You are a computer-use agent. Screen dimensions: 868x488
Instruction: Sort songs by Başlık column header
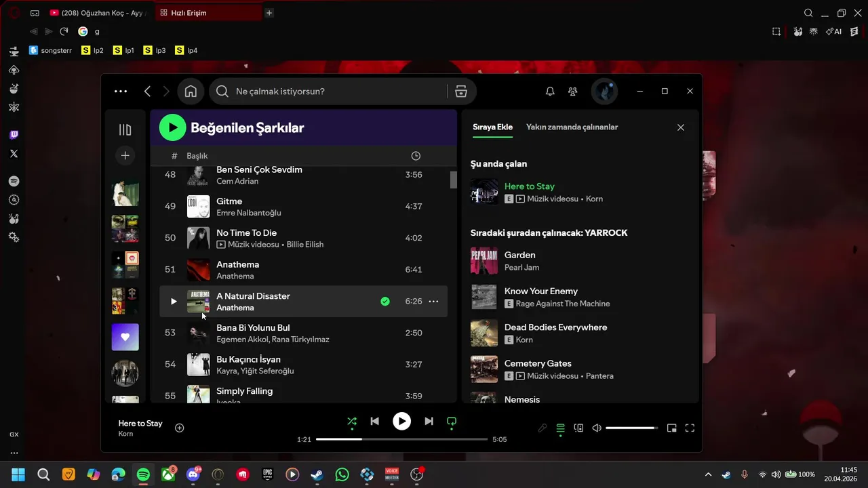click(197, 156)
